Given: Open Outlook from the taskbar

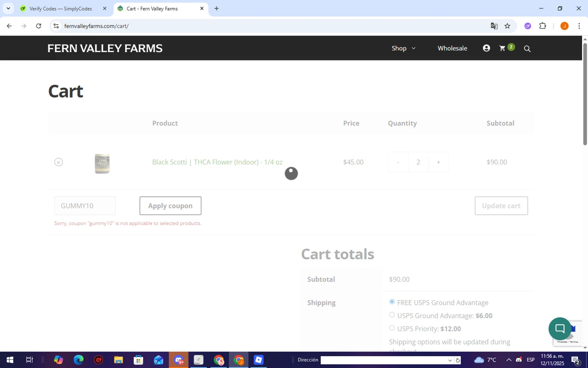Looking at the screenshot, I should tap(158, 360).
